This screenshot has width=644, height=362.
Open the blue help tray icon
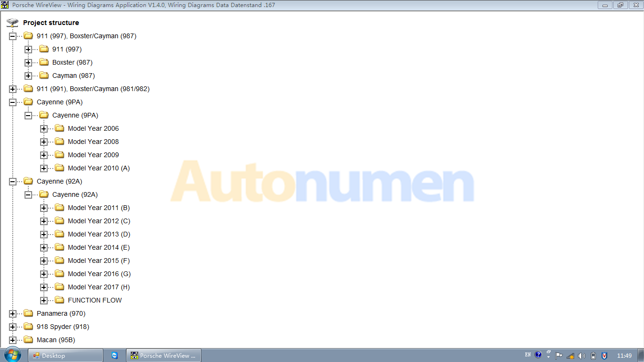tap(538, 355)
